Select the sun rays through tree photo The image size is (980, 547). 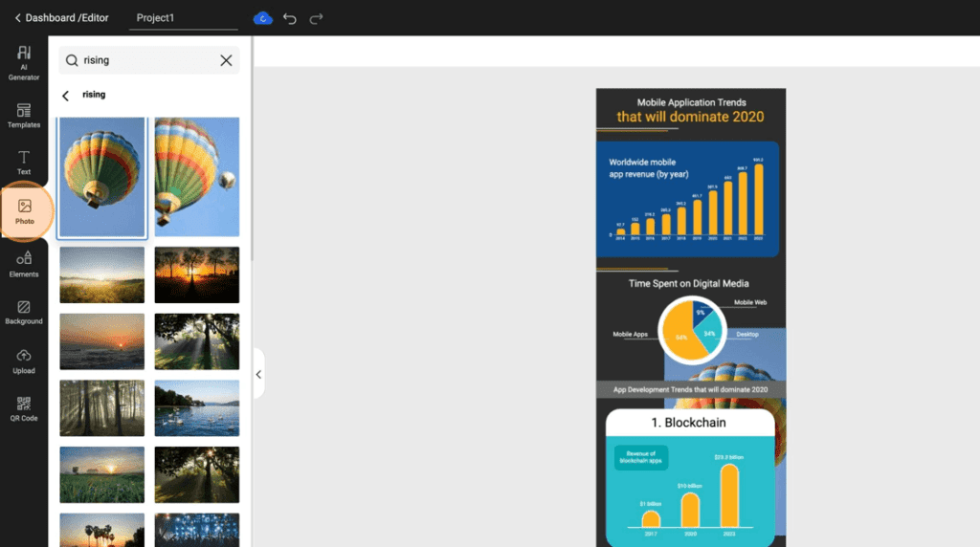pyautogui.click(x=197, y=341)
